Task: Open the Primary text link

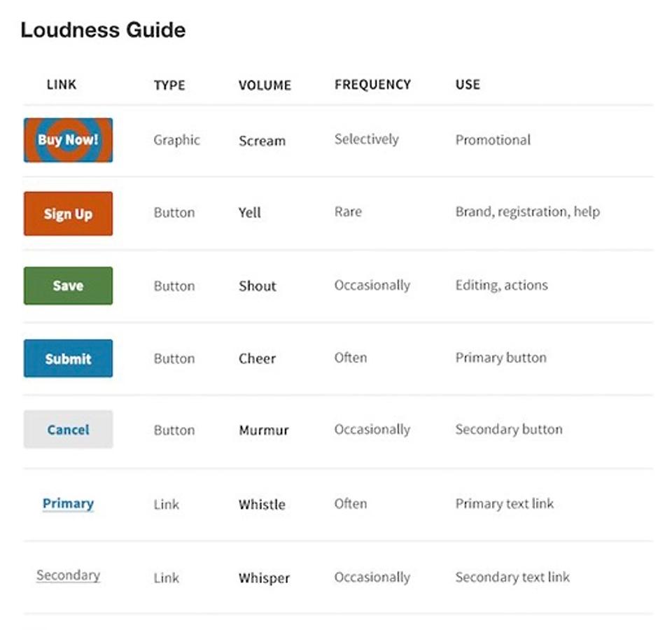Action: (x=68, y=503)
